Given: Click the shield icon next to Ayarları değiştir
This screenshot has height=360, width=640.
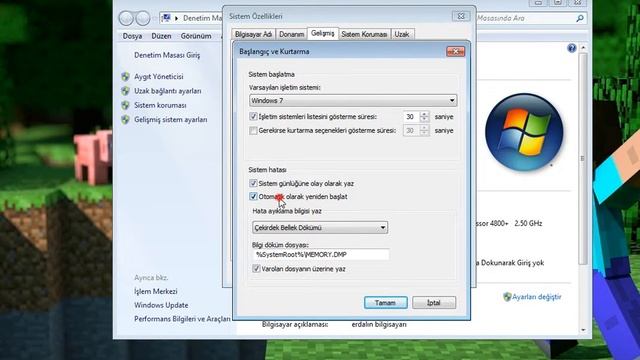Looking at the screenshot, I should (x=507, y=297).
